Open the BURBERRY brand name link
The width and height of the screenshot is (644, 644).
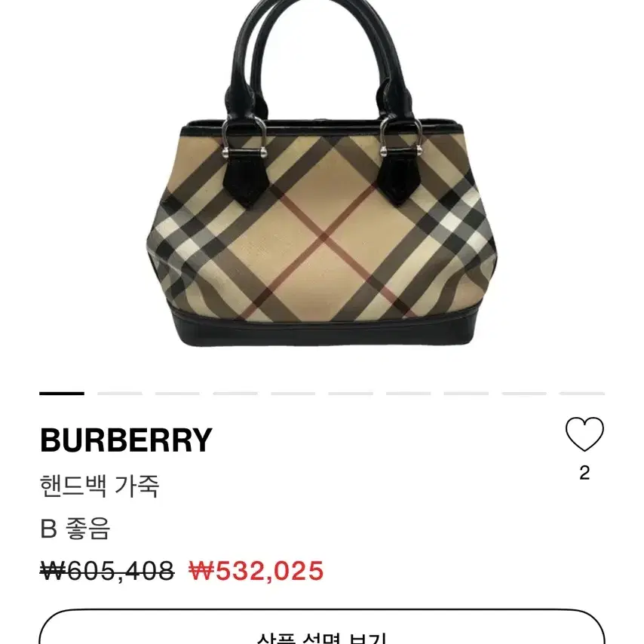pos(126,440)
